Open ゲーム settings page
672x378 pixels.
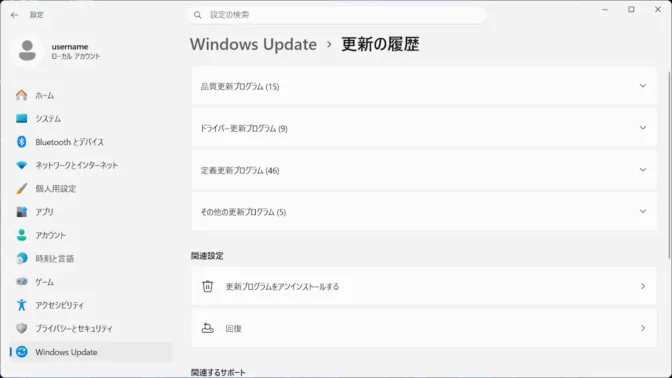91,282
